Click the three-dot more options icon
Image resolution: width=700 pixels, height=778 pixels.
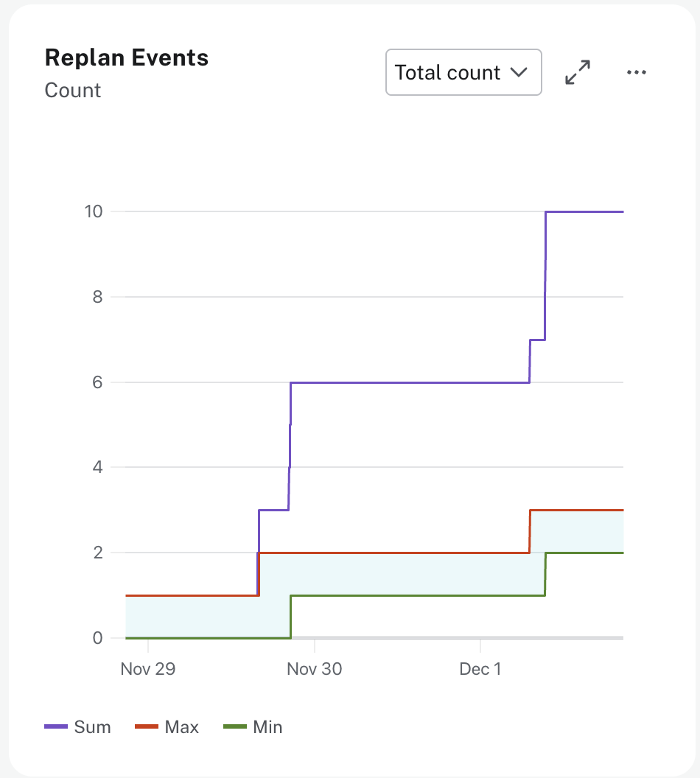tap(636, 71)
